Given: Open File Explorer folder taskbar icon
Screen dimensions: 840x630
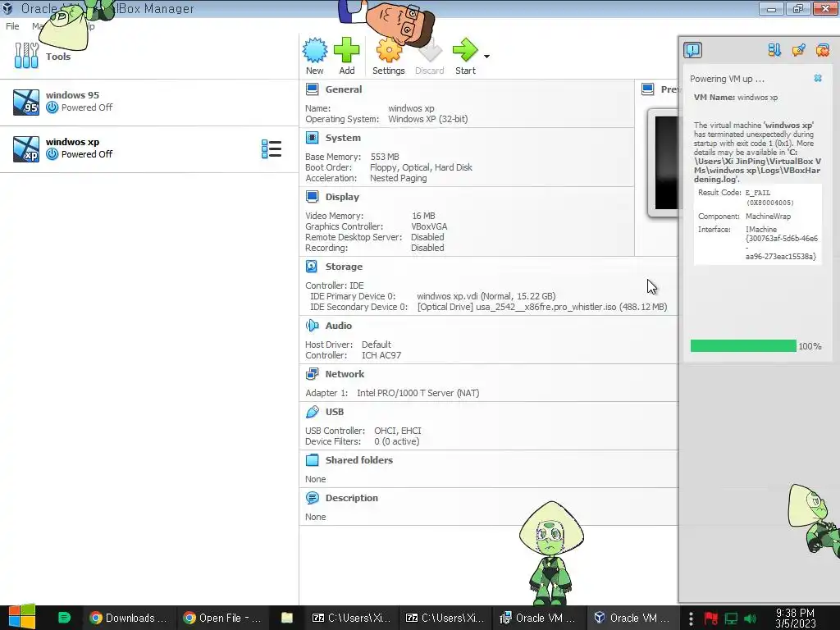Looking at the screenshot, I should pyautogui.click(x=286, y=618).
